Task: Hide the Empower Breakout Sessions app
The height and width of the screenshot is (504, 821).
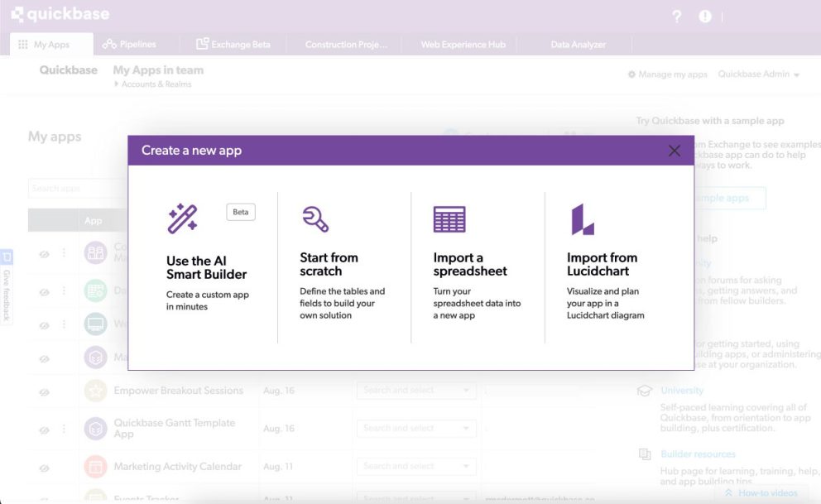Action: [x=44, y=391]
